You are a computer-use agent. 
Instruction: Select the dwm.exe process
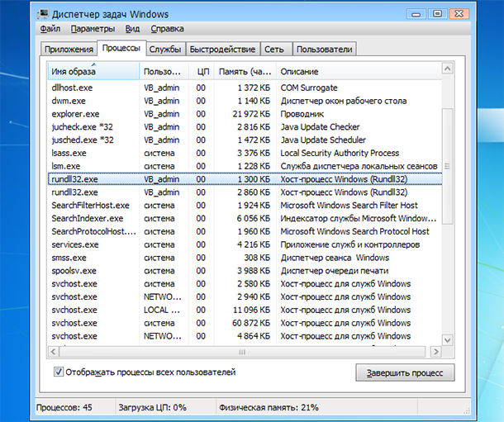tap(245, 101)
